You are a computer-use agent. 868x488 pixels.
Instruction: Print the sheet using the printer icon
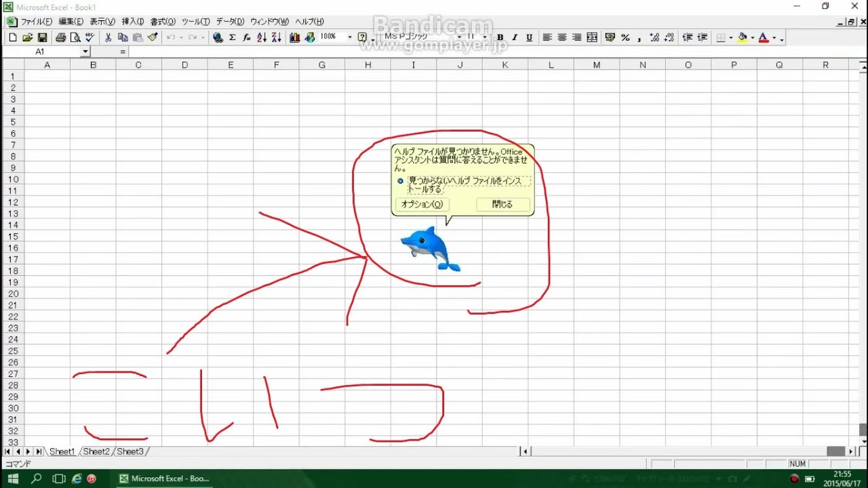point(61,38)
